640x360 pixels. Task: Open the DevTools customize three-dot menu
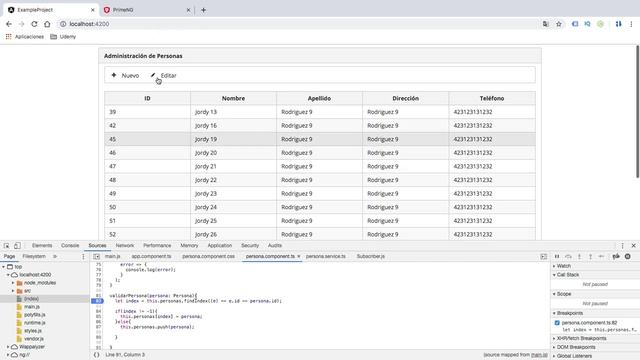coord(622,246)
